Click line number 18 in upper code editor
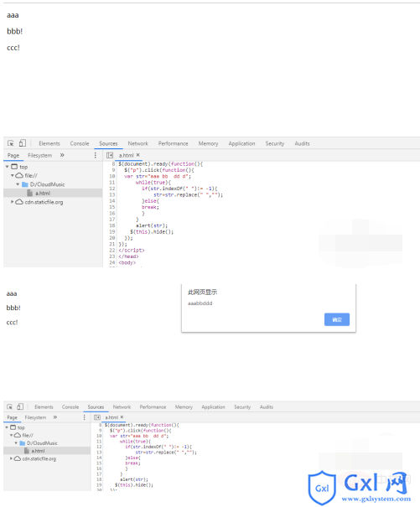This screenshot has width=420, height=507. pos(112,225)
